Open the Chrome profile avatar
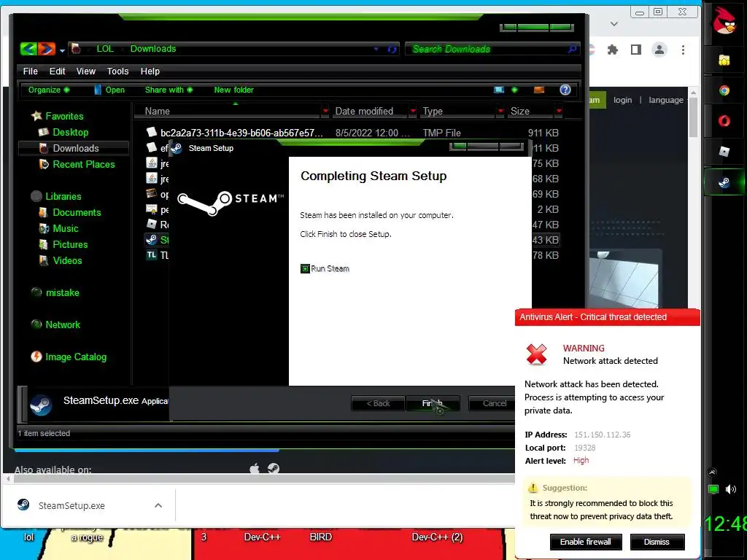Image resolution: width=747 pixels, height=560 pixels. 659,50
